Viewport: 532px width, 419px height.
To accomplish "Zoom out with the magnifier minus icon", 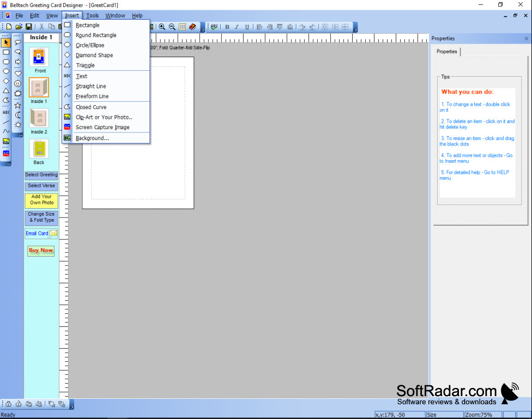I will (x=172, y=27).
